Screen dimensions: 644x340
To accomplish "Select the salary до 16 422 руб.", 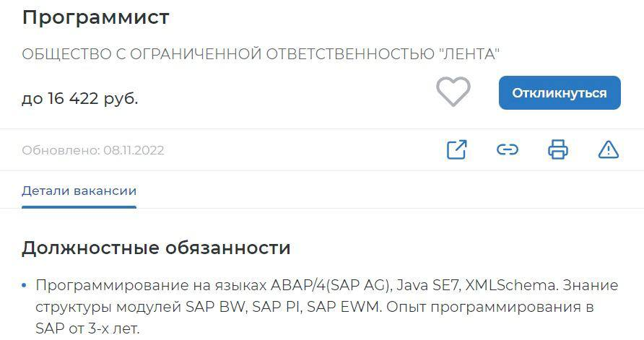I will coord(79,99).
